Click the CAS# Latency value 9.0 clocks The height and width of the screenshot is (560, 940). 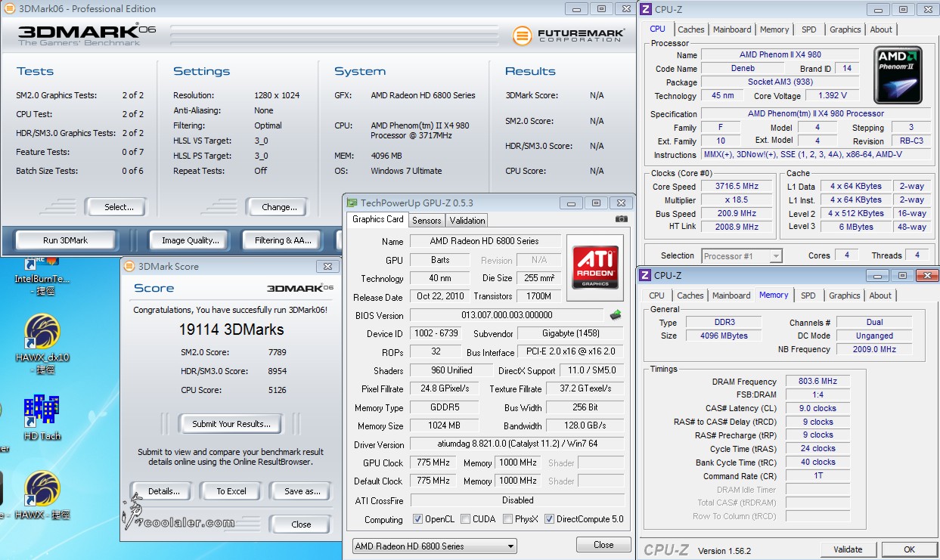(817, 408)
